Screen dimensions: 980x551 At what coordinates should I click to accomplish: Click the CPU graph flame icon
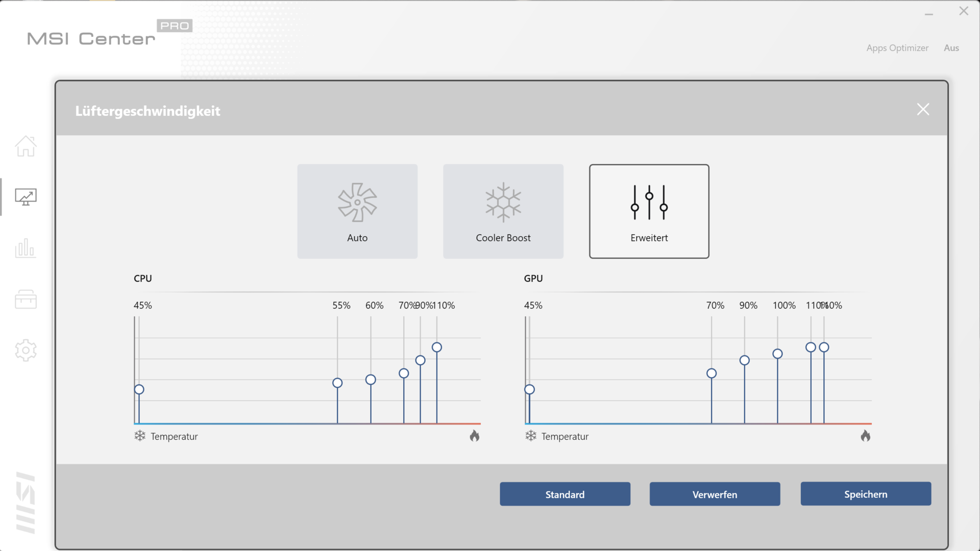click(x=475, y=436)
